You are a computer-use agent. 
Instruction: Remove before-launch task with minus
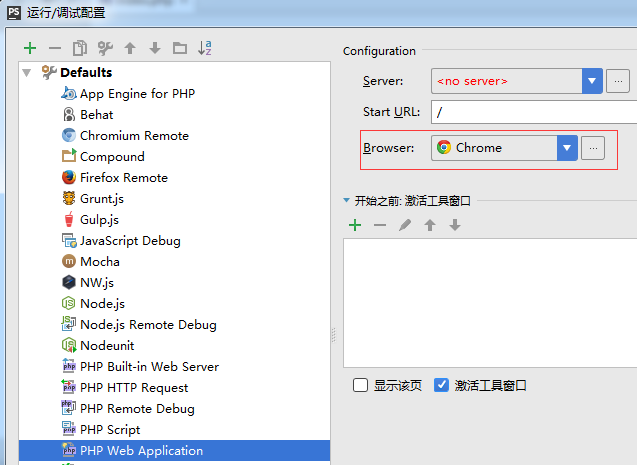tap(380, 225)
